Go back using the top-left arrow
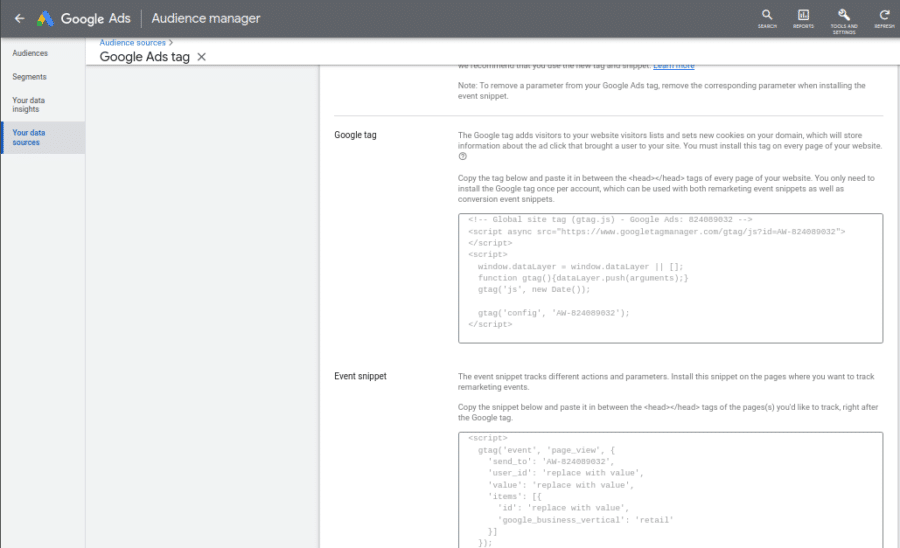This screenshot has width=900, height=548. click(x=20, y=18)
